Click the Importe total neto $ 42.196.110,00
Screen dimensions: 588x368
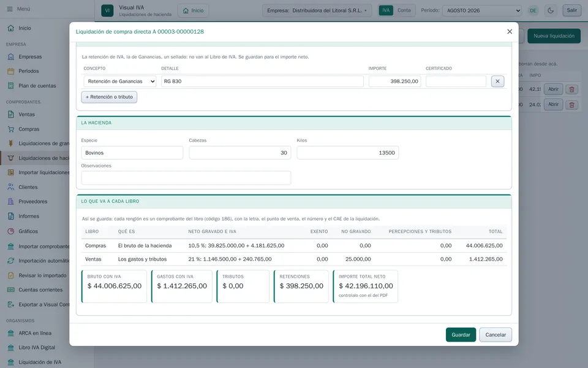tap(366, 286)
